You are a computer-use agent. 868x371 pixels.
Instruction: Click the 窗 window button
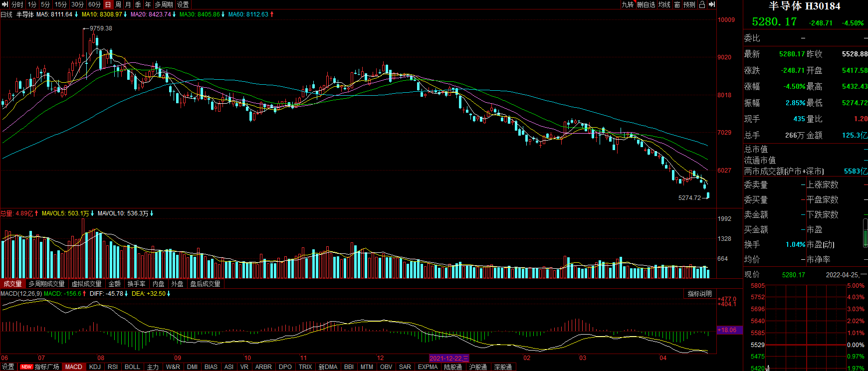tap(677, 4)
